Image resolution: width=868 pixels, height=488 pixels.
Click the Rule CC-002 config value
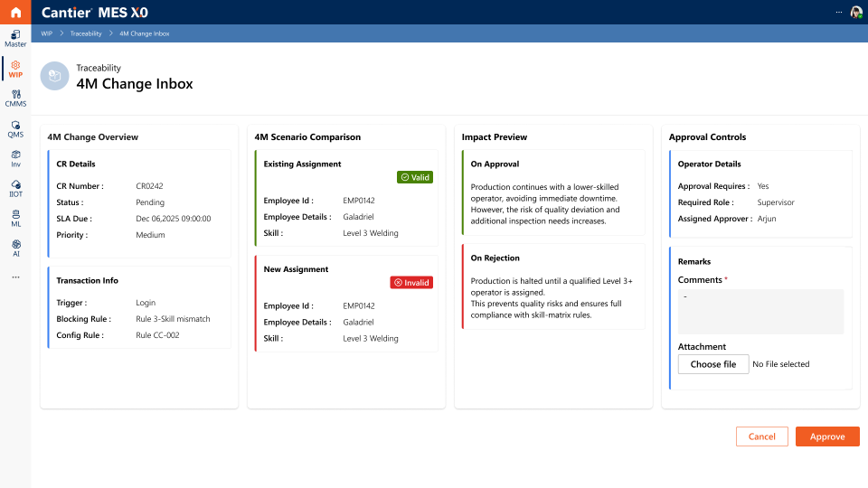click(157, 335)
